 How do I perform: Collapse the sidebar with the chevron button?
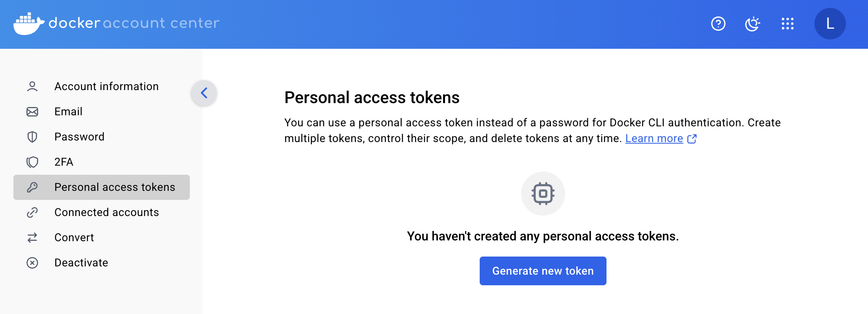coord(204,93)
